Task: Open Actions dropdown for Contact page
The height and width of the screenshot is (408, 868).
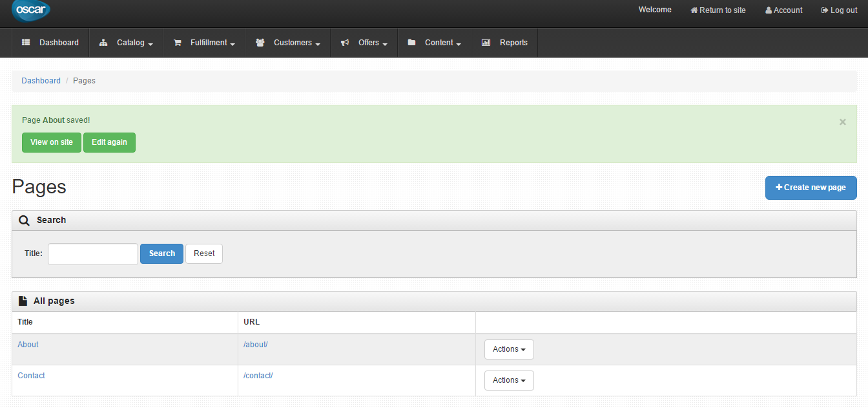Action: [x=509, y=380]
